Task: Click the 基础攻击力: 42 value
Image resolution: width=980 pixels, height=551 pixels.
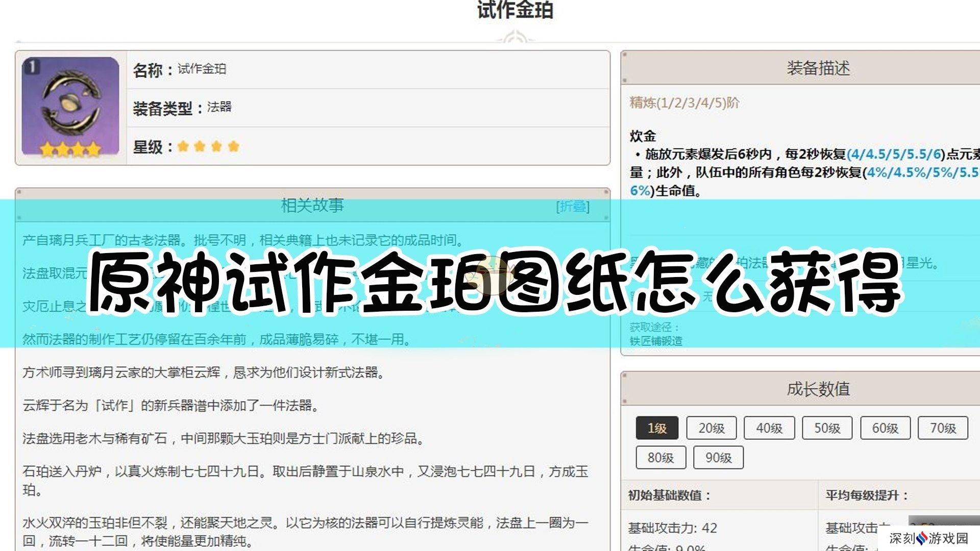Action: [673, 528]
